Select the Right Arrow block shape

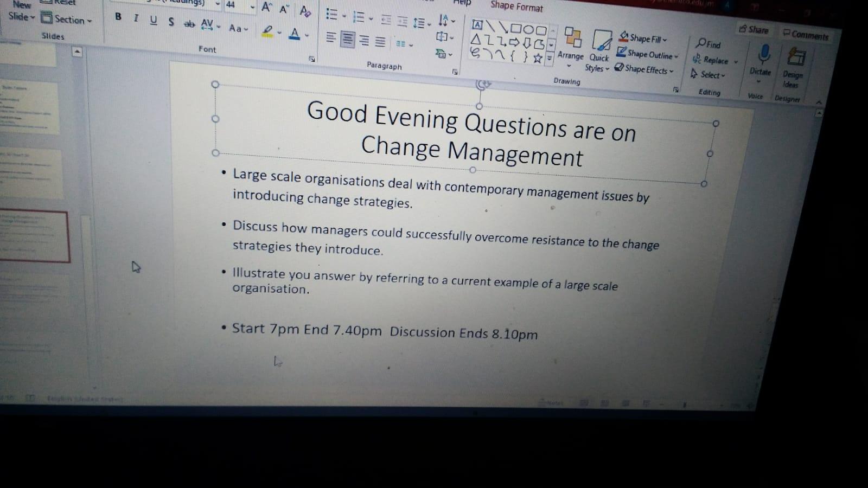pos(514,42)
